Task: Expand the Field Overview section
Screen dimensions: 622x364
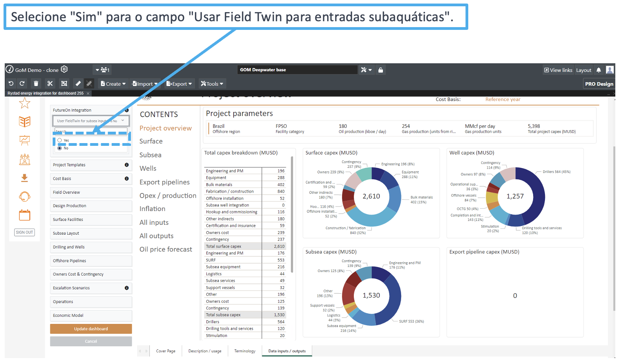Action: (x=91, y=193)
